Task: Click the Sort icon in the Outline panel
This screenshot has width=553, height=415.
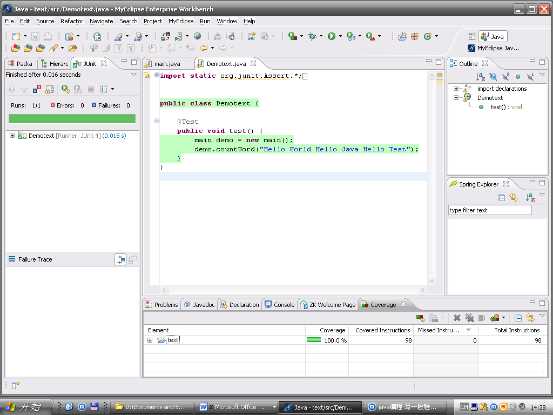Action: click(x=481, y=77)
